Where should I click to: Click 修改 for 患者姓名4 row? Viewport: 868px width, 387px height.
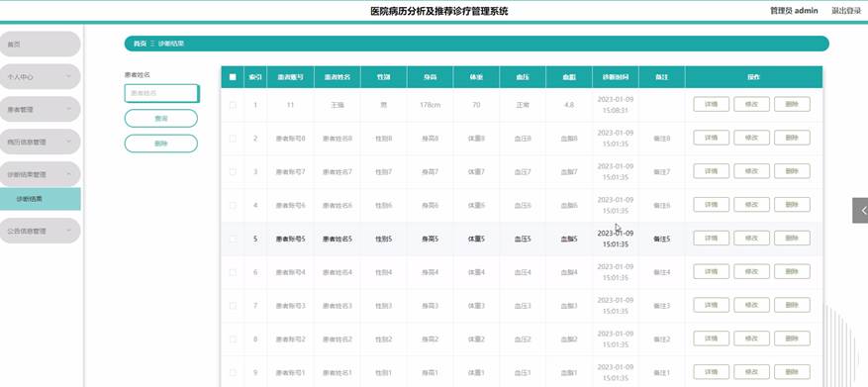(x=751, y=272)
